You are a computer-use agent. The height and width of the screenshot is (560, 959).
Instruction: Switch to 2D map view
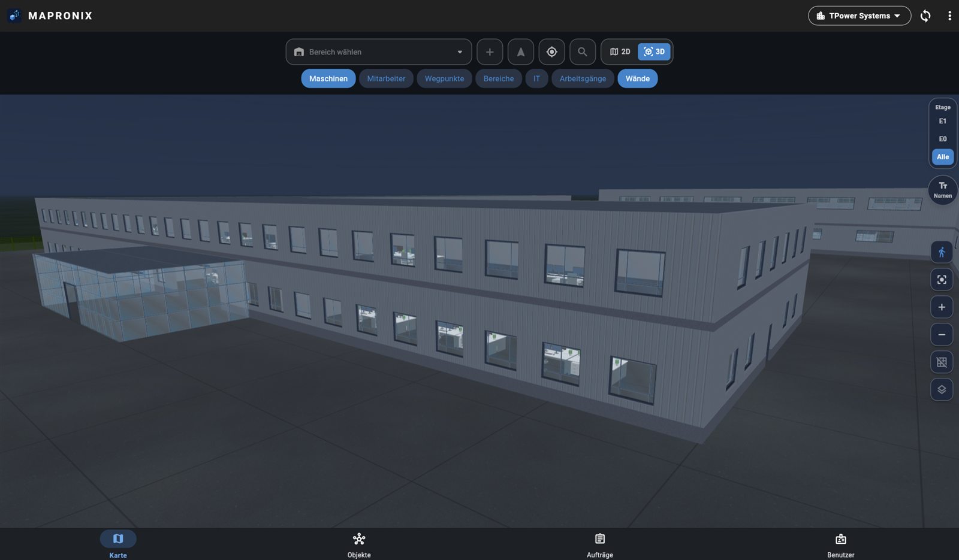point(620,52)
